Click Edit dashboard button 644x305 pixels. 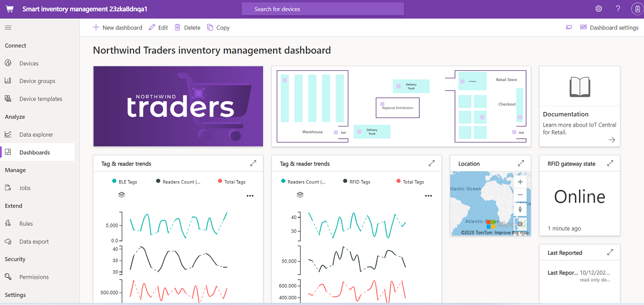point(158,27)
